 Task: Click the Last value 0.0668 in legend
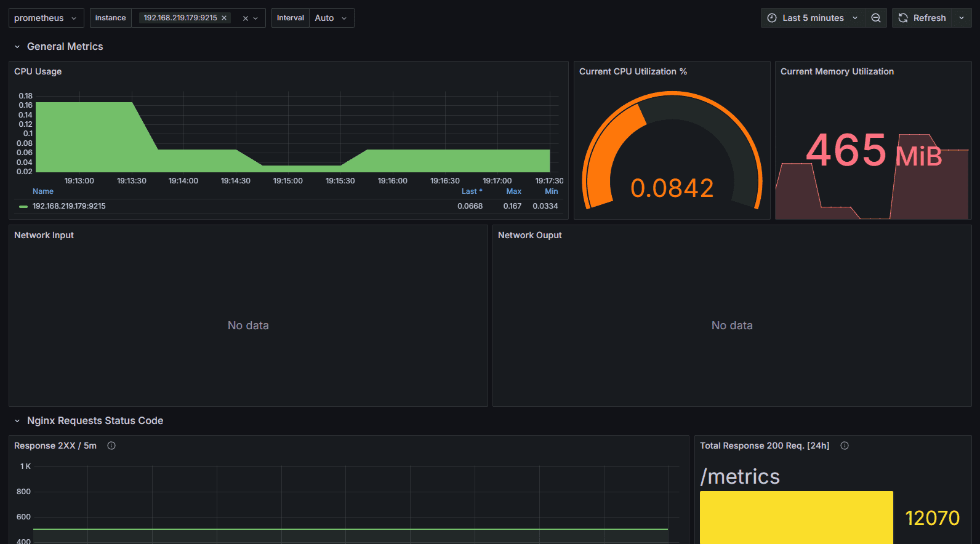click(470, 206)
